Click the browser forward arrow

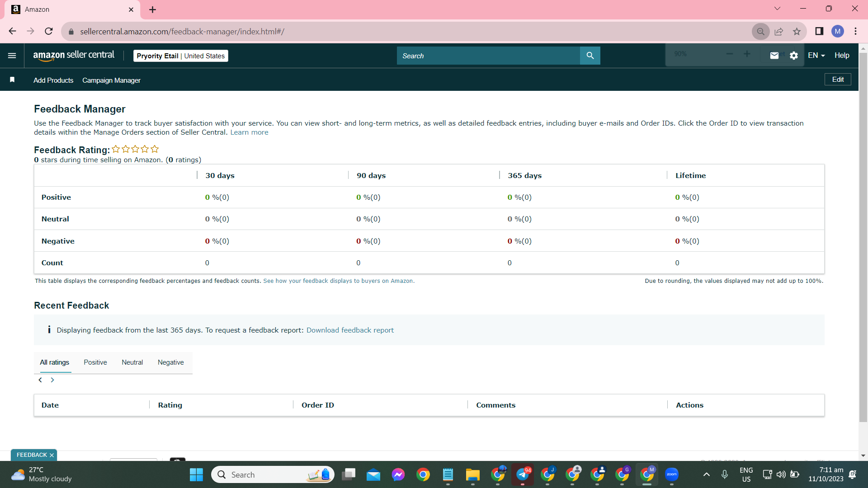[30, 31]
